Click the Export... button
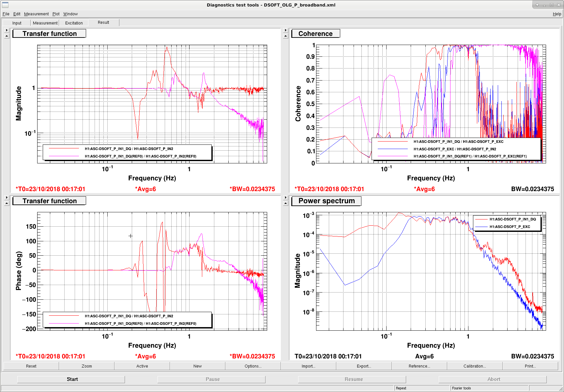This screenshot has height=392, width=564. coord(364,366)
